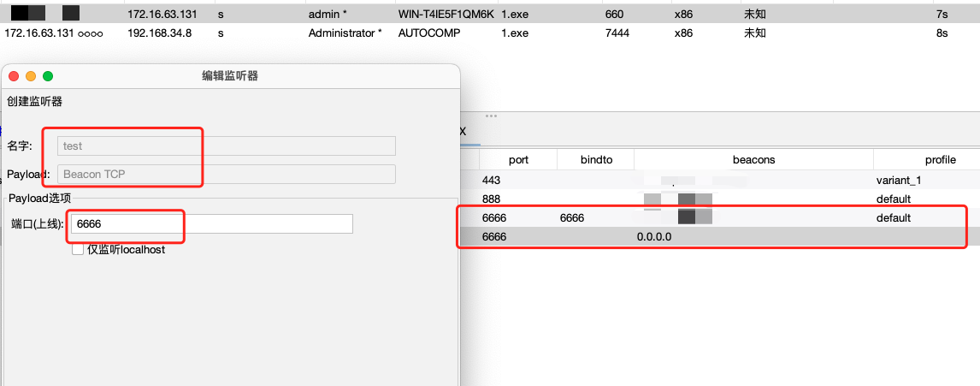This screenshot has width=980, height=386.
Task: Select the listener row with port 443
Action: (720, 181)
